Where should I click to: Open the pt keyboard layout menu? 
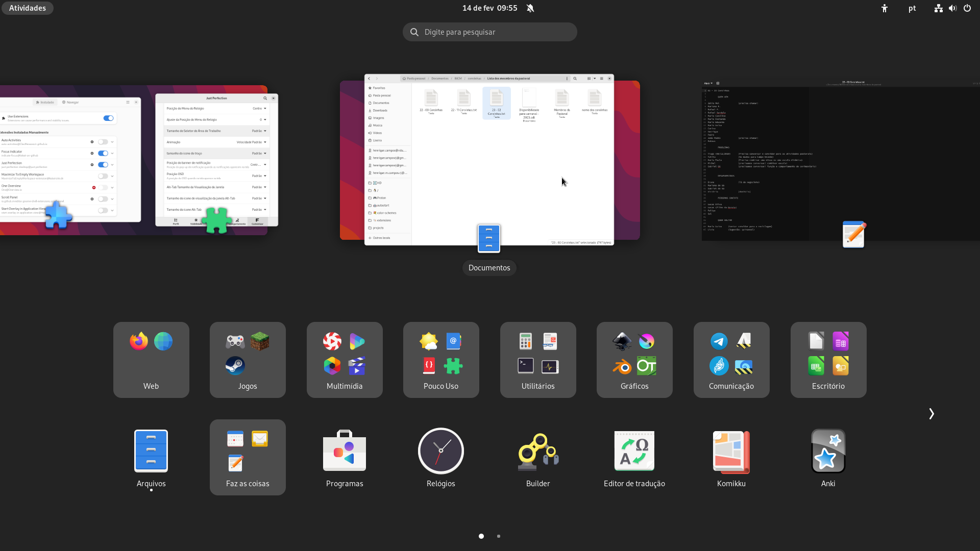tap(912, 8)
